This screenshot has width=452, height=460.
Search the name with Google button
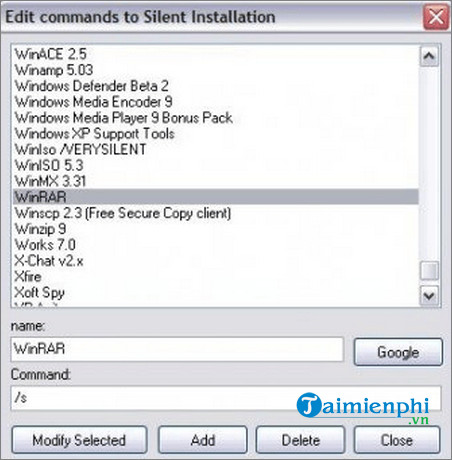(x=398, y=352)
